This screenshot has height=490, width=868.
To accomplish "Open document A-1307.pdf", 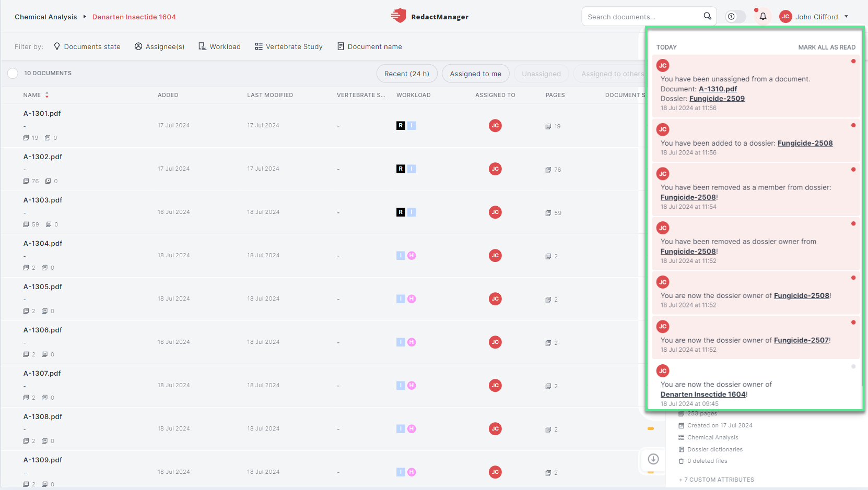I will 42,373.
